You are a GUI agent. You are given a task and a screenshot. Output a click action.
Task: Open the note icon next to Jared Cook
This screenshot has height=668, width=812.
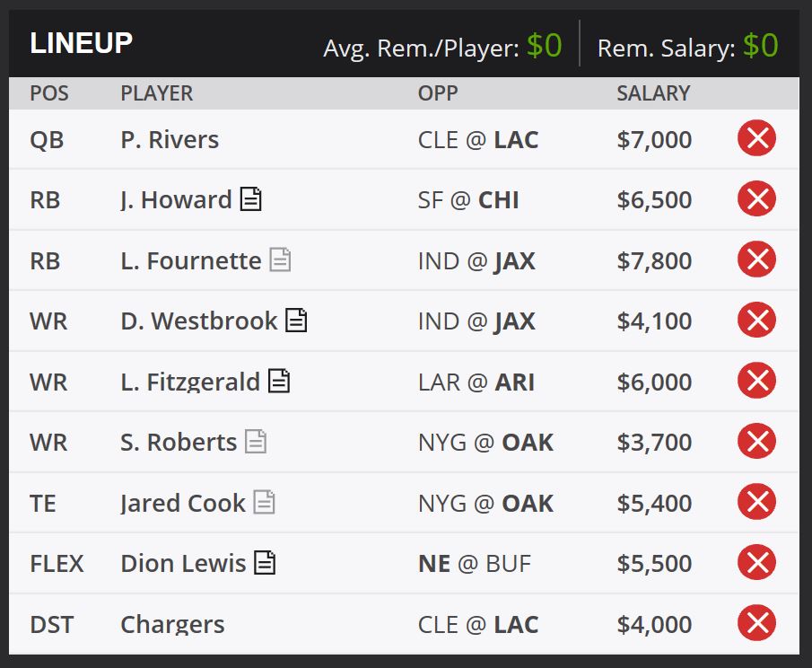pos(264,502)
